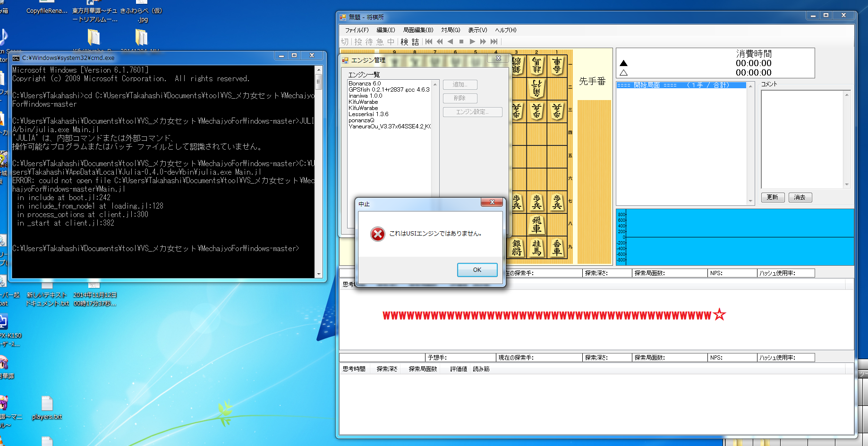Click the 投 (resign) toolbar icon
The height and width of the screenshot is (446, 868).
[x=358, y=42]
